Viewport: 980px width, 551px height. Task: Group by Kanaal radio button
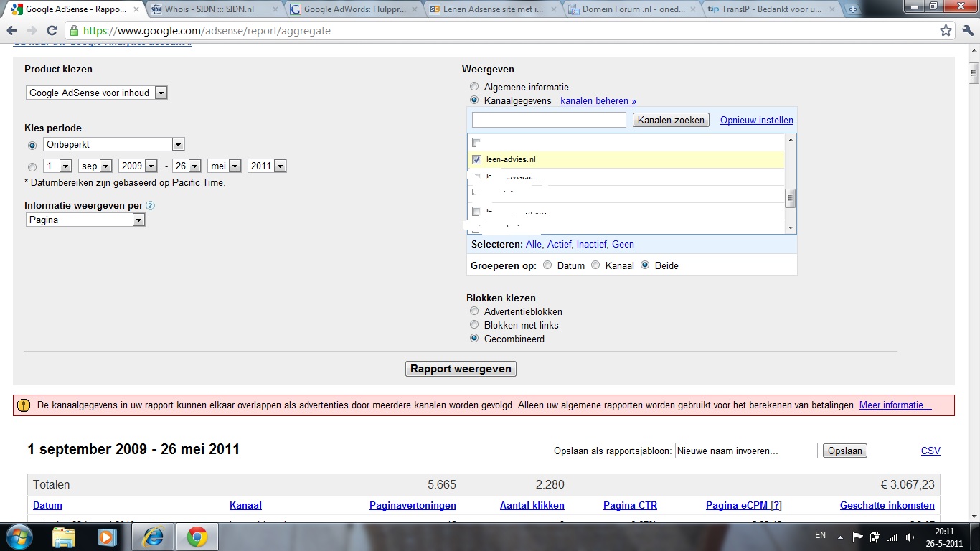595,265
